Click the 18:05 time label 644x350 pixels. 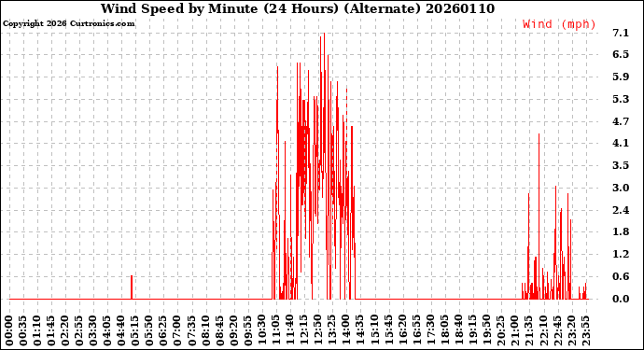pos(445,330)
